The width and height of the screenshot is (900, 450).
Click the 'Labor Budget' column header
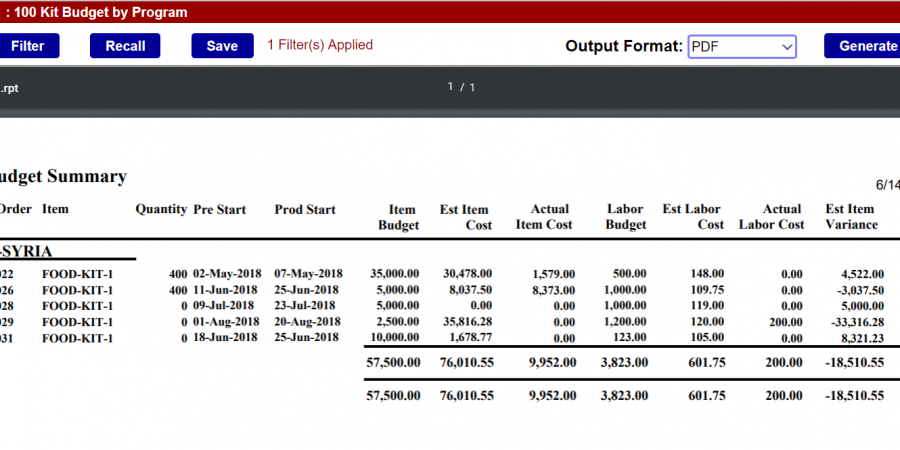pos(626,217)
